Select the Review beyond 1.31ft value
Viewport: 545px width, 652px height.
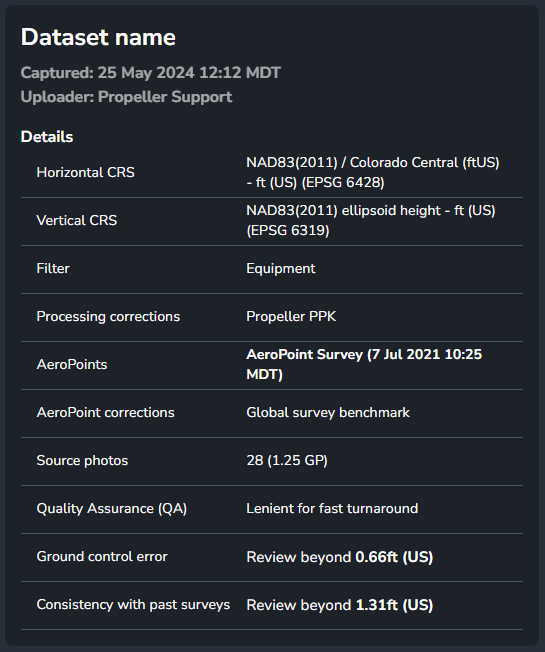(x=340, y=605)
